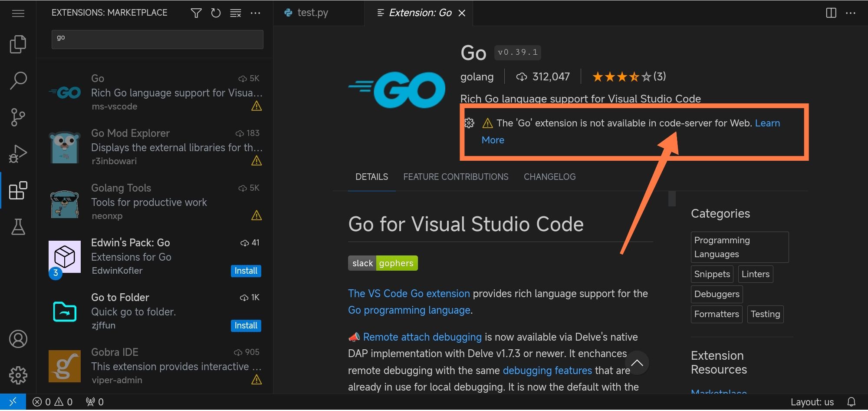Install Edwin's Pack: Go extension
Image resolution: width=868 pixels, height=411 pixels.
click(246, 271)
